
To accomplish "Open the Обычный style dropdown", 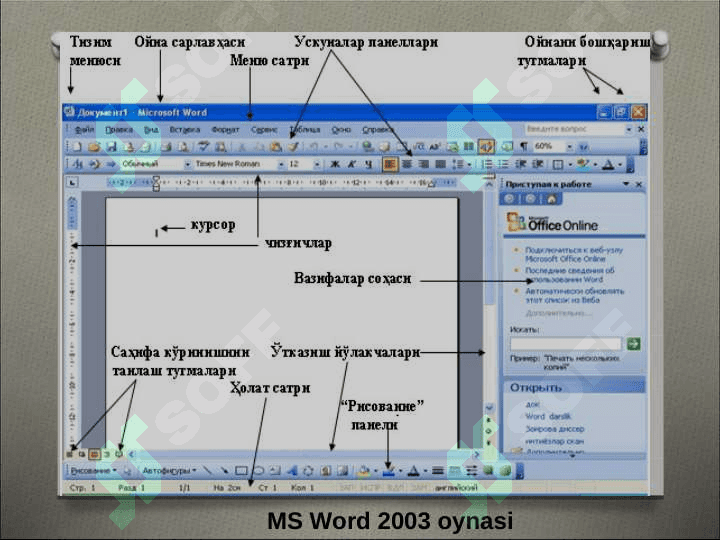I will (x=187, y=164).
